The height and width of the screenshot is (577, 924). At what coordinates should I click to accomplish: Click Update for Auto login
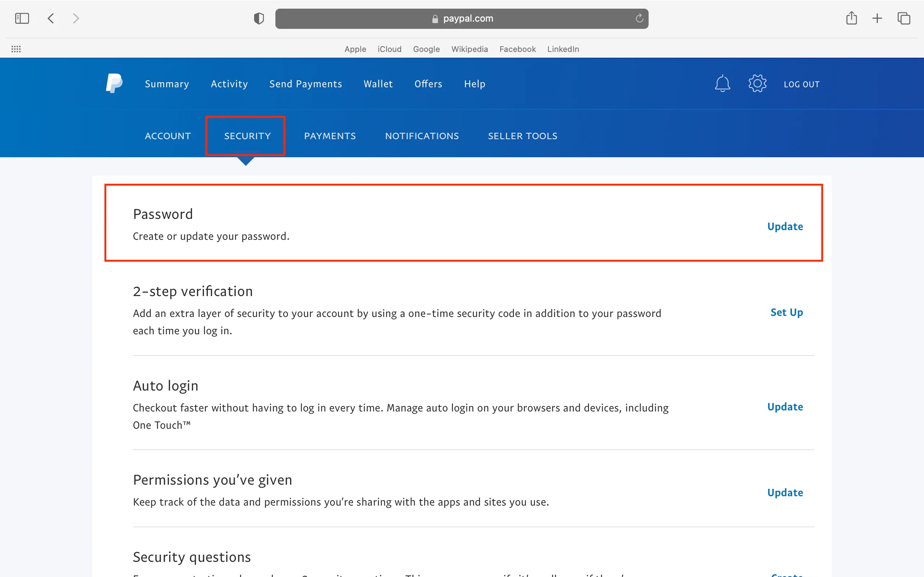pos(785,407)
